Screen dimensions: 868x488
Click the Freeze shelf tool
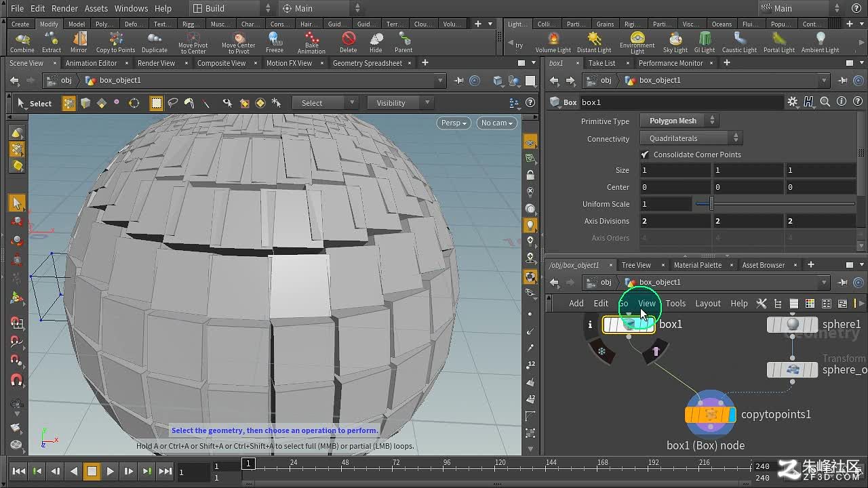click(x=275, y=42)
